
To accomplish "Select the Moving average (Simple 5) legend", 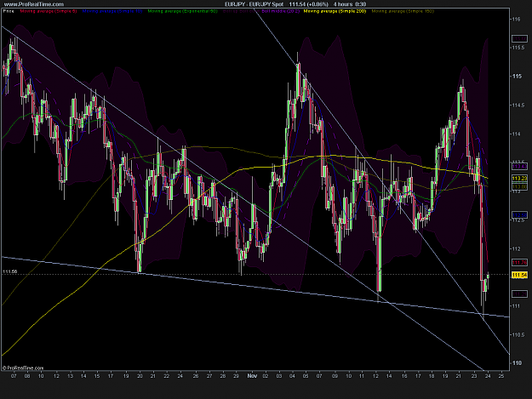I will [x=49, y=11].
